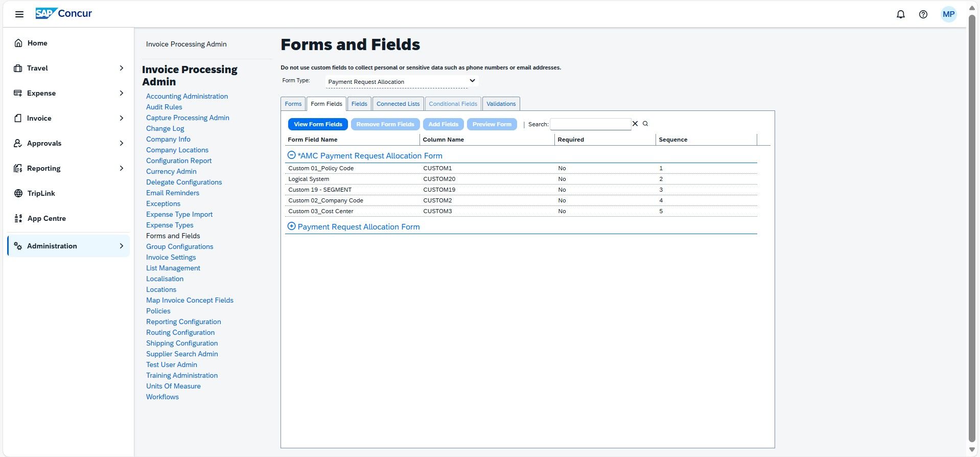The image size is (980, 457).
Task: Open the Form Type dropdown
Action: [402, 81]
